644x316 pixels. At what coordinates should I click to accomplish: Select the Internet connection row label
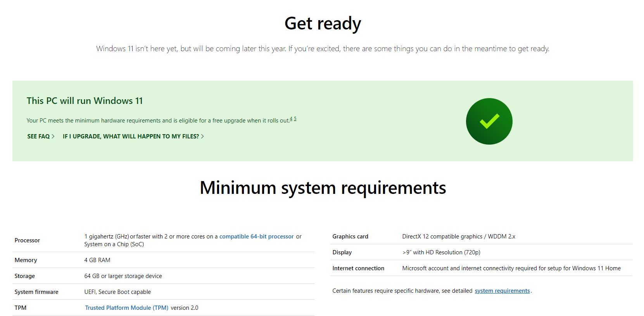[358, 268]
